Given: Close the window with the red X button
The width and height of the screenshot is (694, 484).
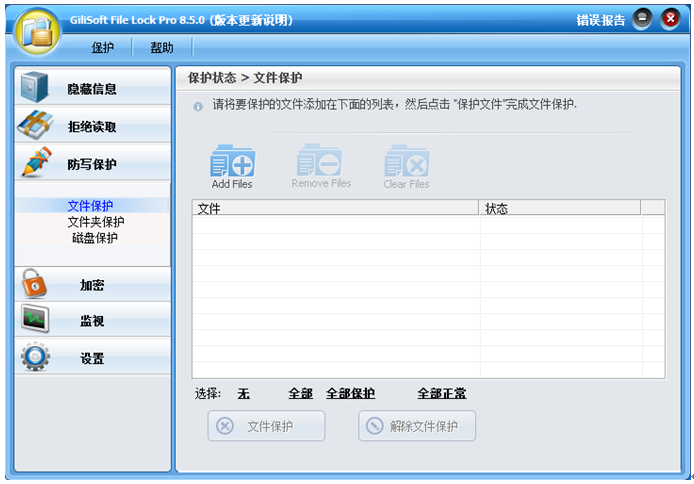Looking at the screenshot, I should point(670,19).
